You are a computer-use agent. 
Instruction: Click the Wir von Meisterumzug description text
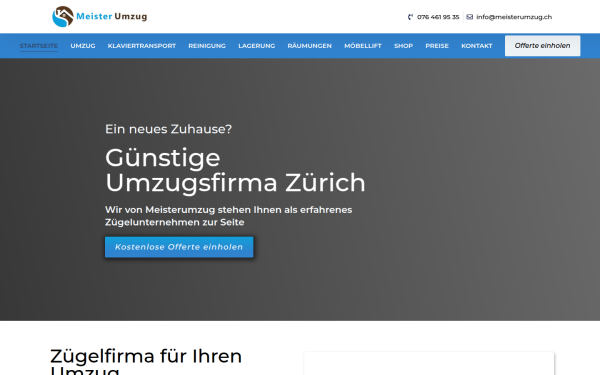coord(228,216)
